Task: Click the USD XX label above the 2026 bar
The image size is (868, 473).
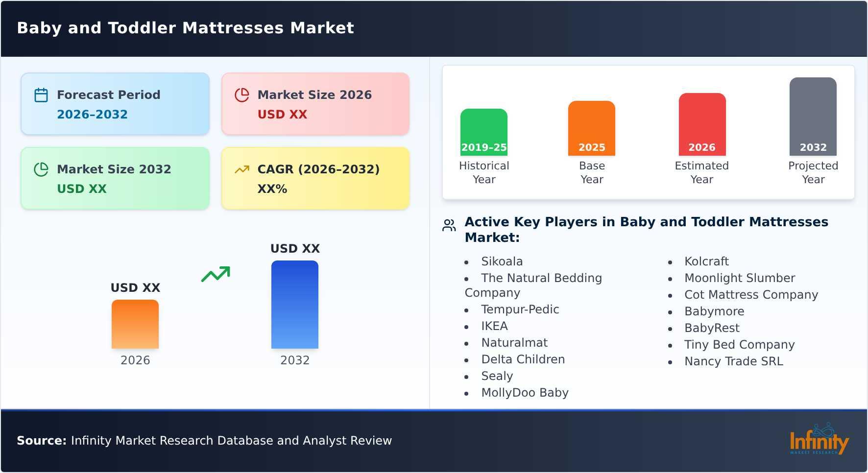Action: point(135,288)
